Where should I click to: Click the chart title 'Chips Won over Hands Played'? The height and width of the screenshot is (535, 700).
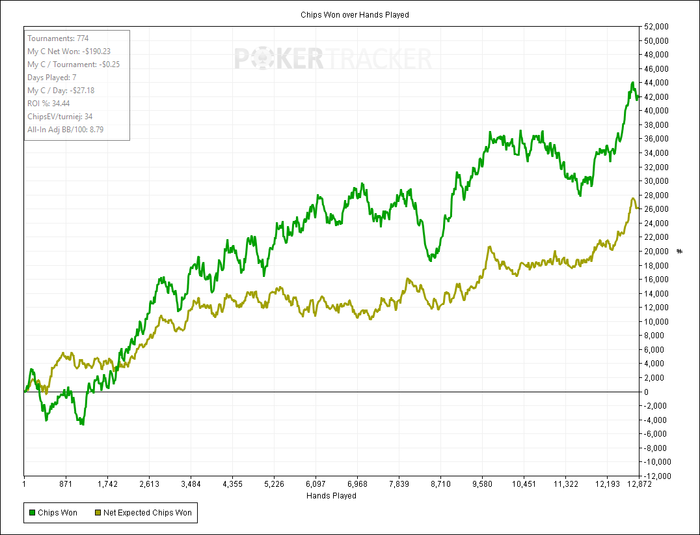pos(355,15)
